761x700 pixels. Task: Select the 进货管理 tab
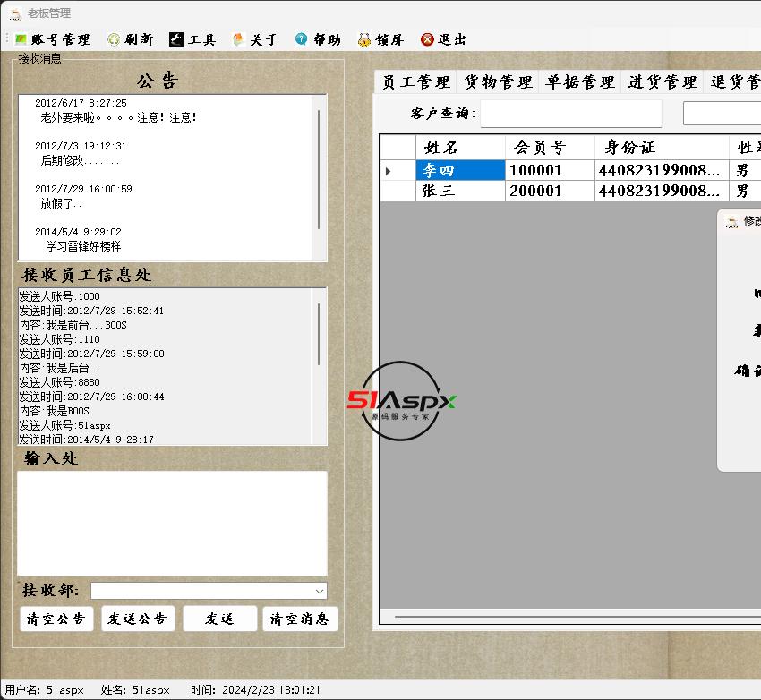click(663, 82)
